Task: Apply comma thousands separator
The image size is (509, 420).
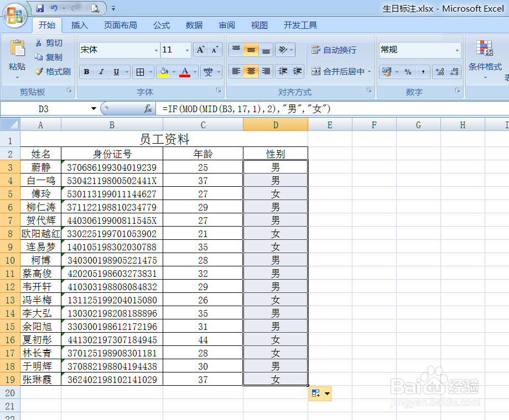Action: (423, 72)
